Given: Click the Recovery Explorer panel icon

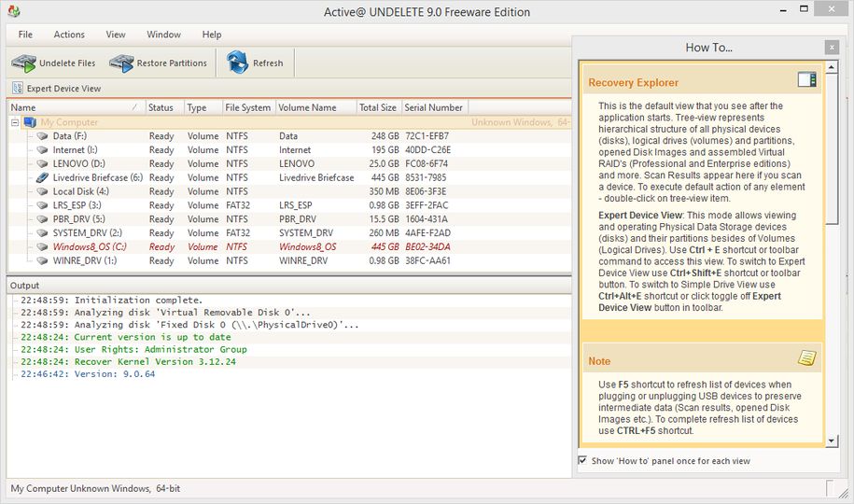Looking at the screenshot, I should click(x=806, y=79).
